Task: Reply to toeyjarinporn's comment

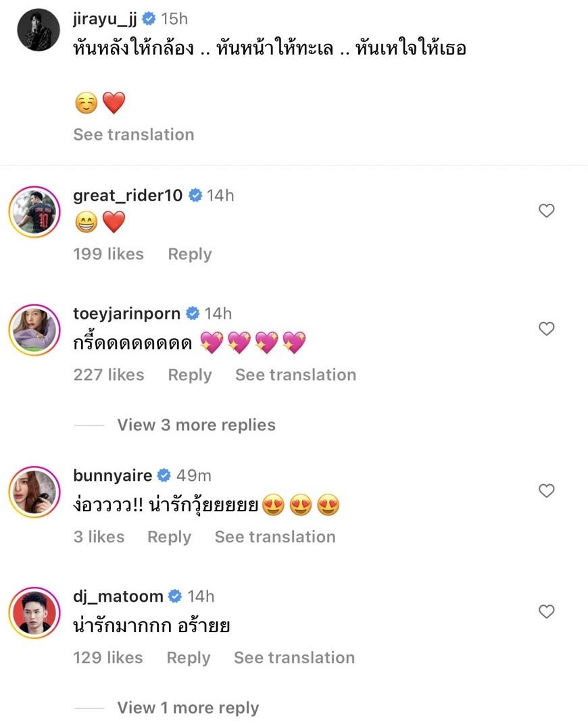Action: (x=189, y=375)
